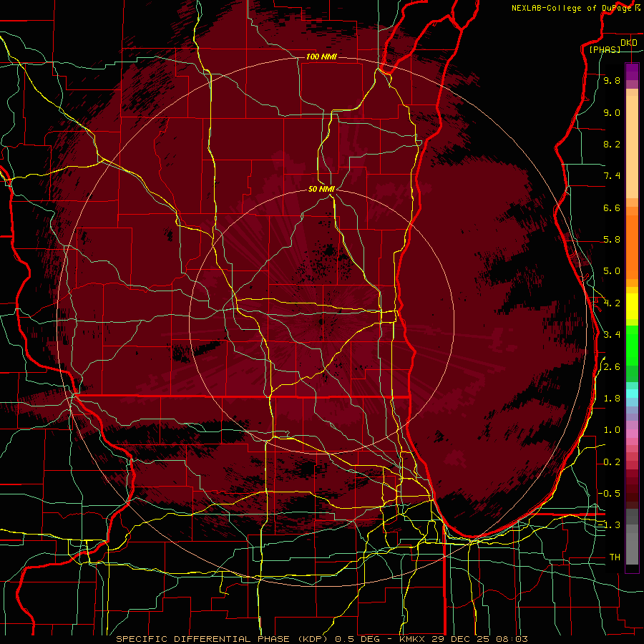Click the 7.4 value on color scale
The height and width of the screenshot is (644, 644).
coord(612,176)
